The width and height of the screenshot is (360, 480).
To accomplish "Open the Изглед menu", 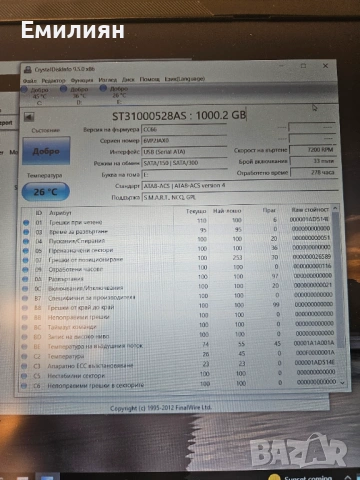I will [x=108, y=80].
